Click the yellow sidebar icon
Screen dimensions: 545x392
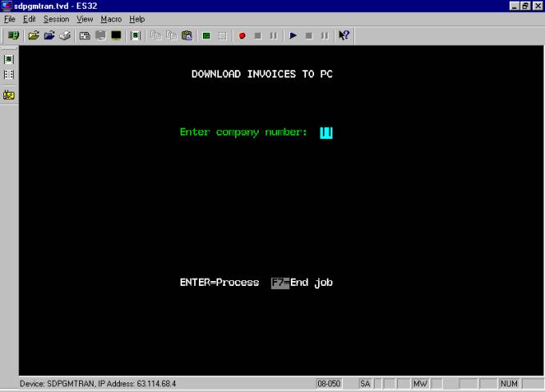tap(9, 95)
